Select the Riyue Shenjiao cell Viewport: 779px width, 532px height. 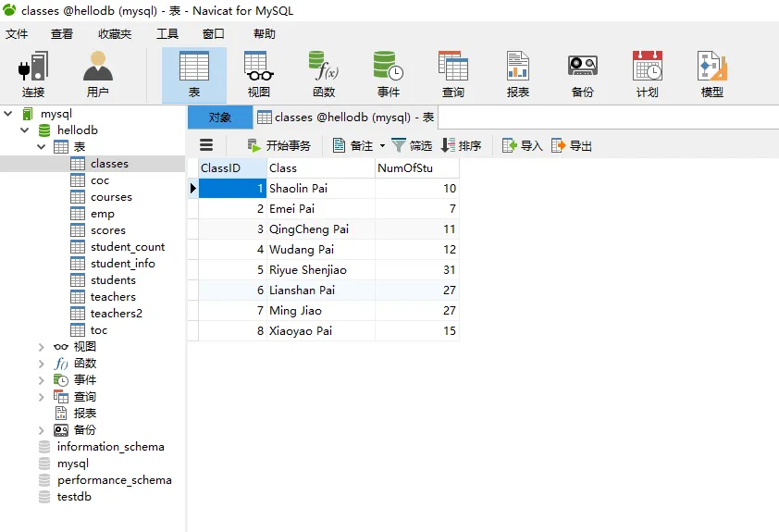tap(321, 270)
